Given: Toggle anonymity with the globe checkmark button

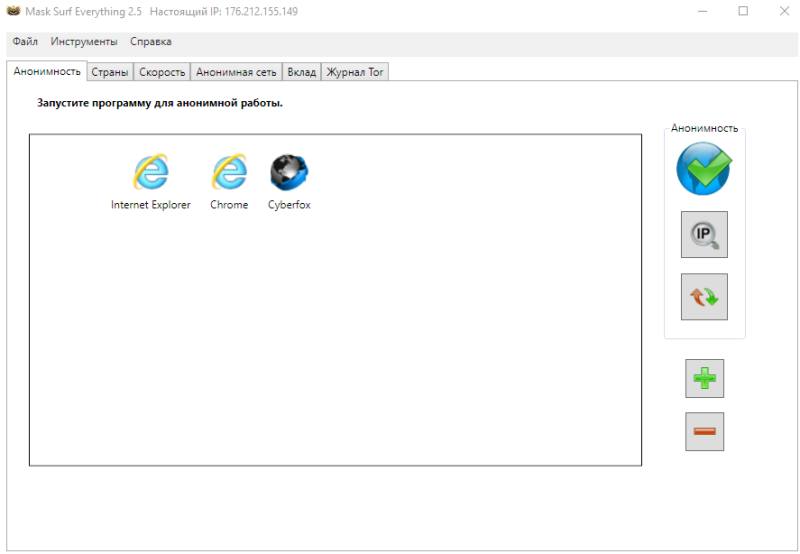Looking at the screenshot, I should 704,169.
